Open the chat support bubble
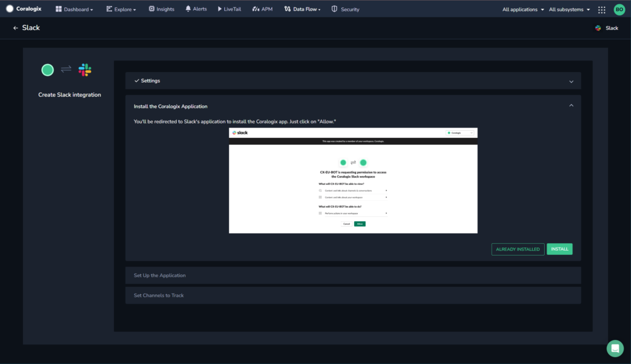 pos(615,349)
